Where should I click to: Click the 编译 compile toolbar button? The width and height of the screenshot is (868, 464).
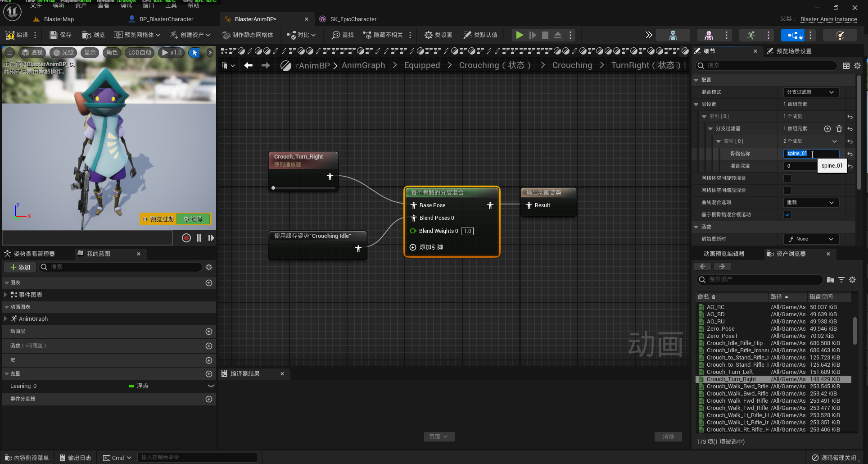tap(17, 35)
